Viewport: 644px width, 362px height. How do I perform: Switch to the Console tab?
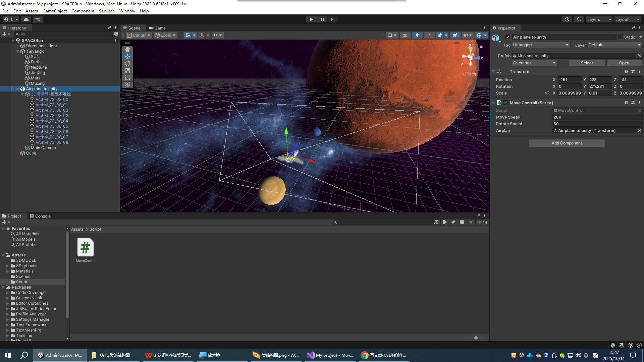pos(40,216)
